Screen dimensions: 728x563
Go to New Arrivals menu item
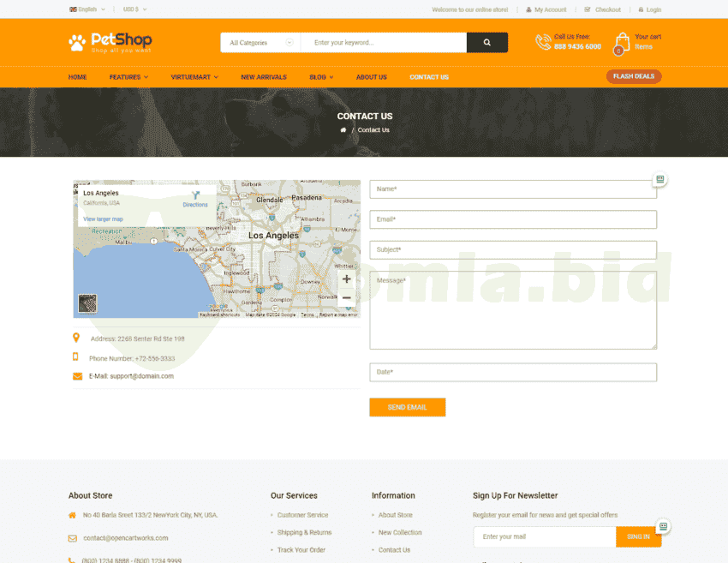click(264, 77)
